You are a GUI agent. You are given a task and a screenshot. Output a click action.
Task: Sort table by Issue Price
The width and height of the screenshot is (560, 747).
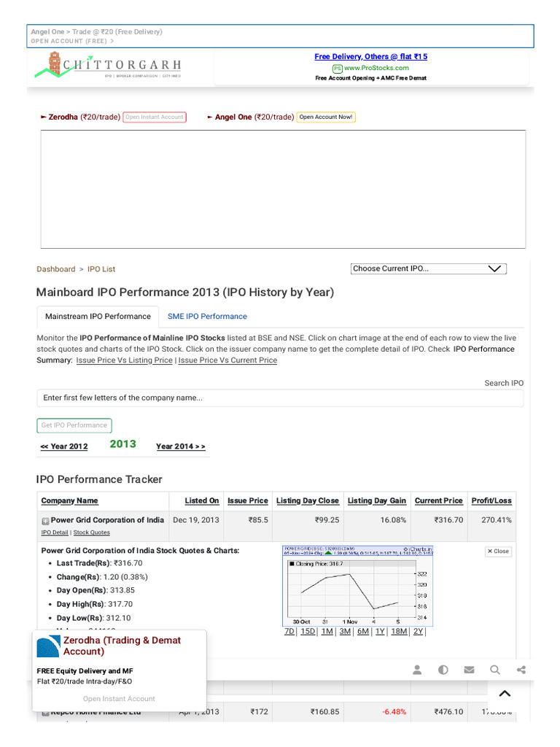(248, 500)
